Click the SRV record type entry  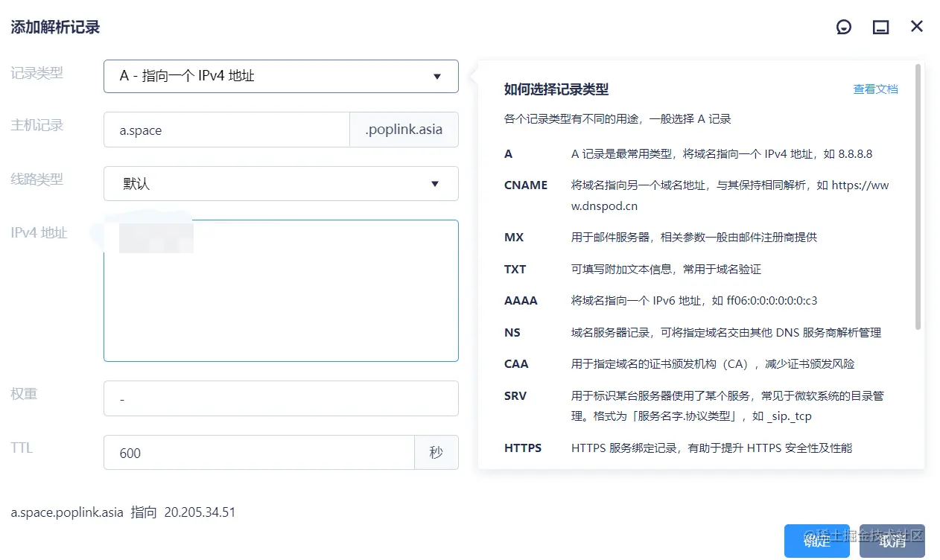pyautogui.click(x=515, y=396)
